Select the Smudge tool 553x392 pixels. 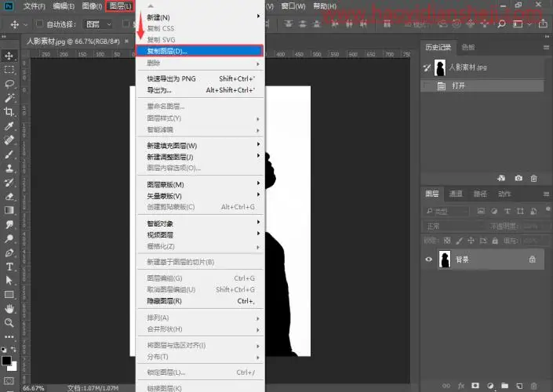[x=9, y=224]
